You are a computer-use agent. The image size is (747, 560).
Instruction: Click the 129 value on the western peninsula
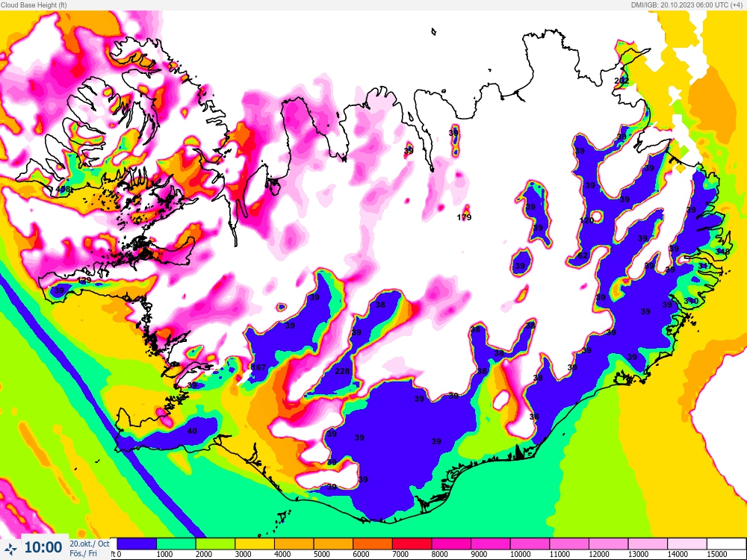coord(84,281)
